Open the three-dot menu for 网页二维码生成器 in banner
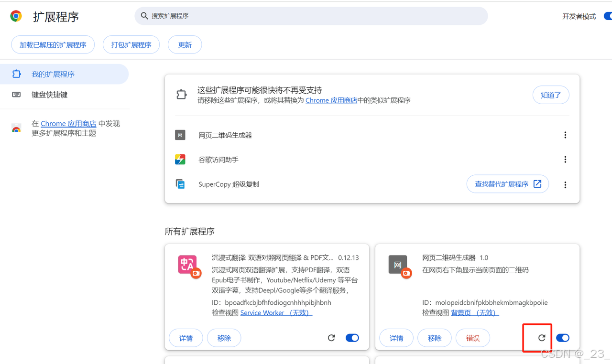 (x=565, y=135)
